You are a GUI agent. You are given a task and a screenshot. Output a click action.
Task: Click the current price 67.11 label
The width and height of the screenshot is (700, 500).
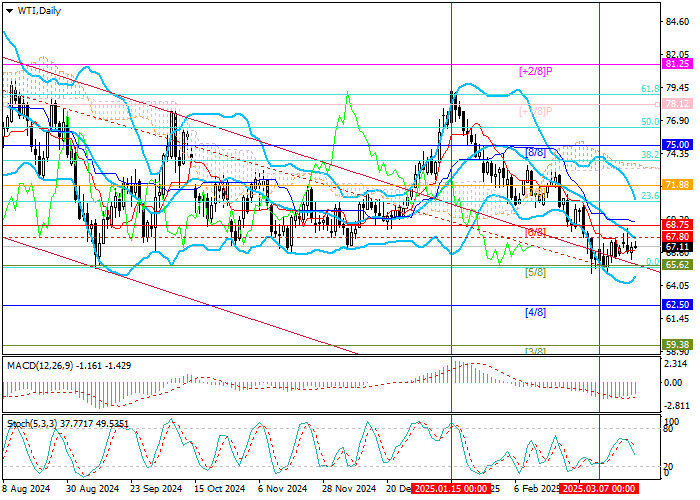coord(678,247)
